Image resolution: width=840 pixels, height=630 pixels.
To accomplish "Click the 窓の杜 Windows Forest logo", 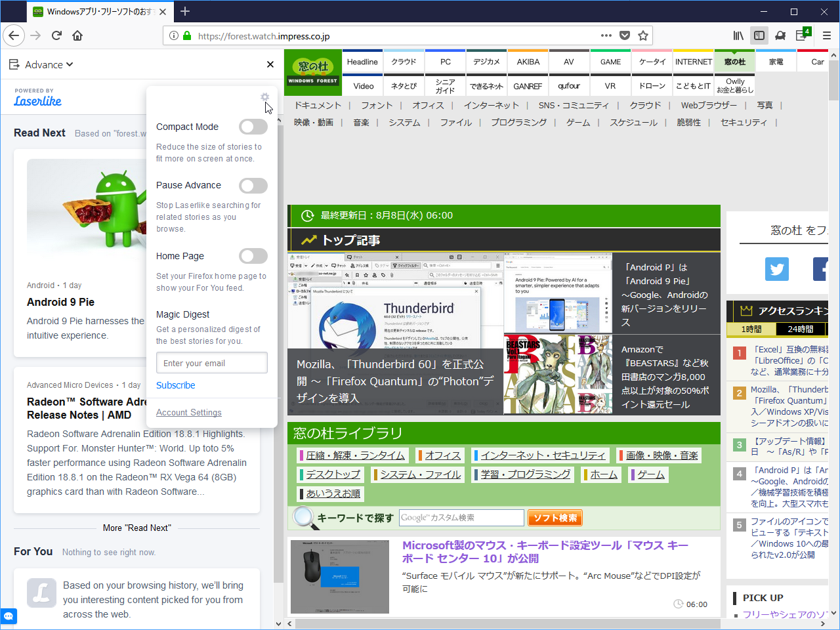I will click(x=313, y=72).
